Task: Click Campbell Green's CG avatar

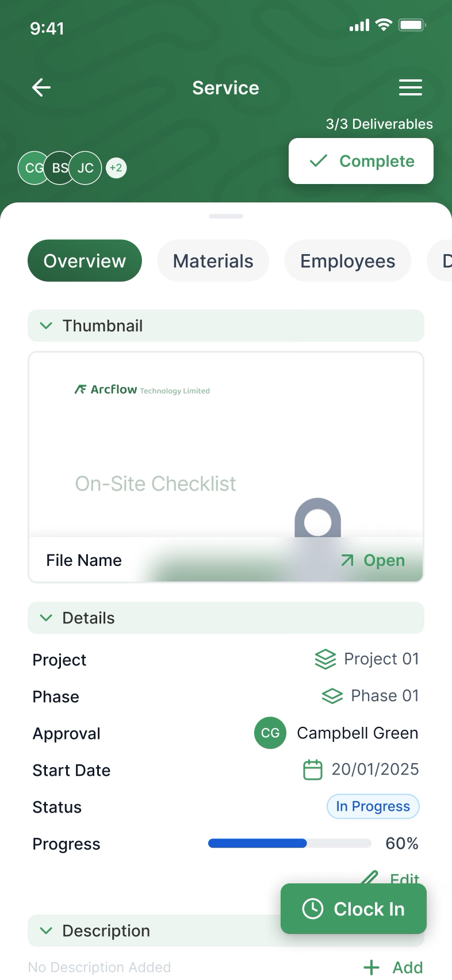Action: (270, 733)
